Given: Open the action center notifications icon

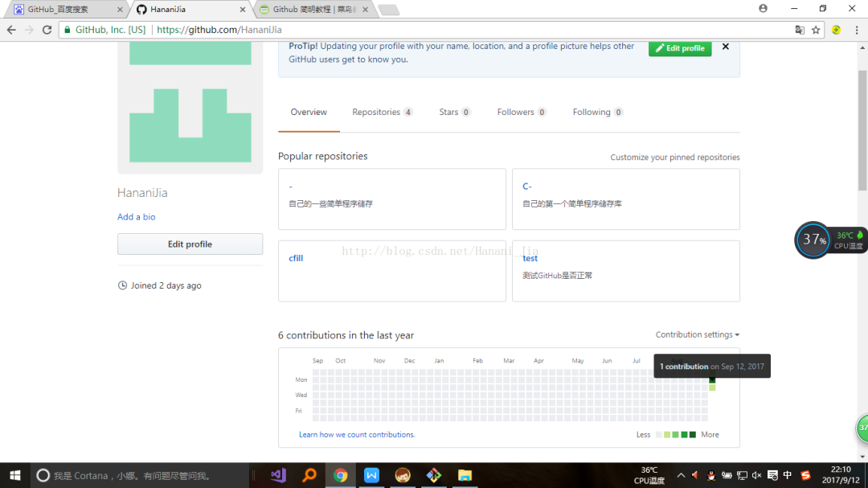Looking at the screenshot, I should pyautogui.click(x=772, y=475).
